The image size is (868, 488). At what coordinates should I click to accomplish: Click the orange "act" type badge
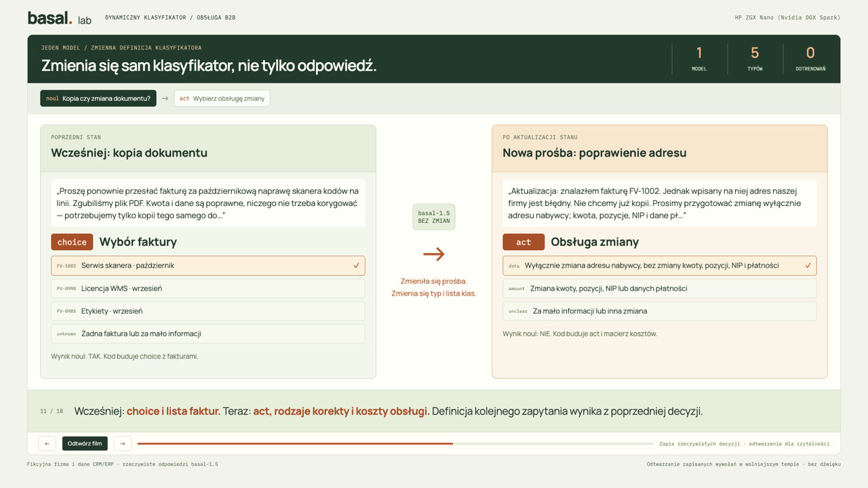(524, 242)
